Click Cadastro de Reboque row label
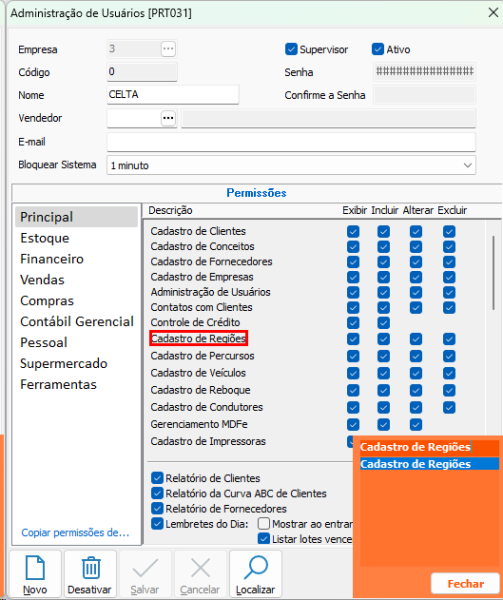Image resolution: width=503 pixels, height=600 pixels. point(200,390)
